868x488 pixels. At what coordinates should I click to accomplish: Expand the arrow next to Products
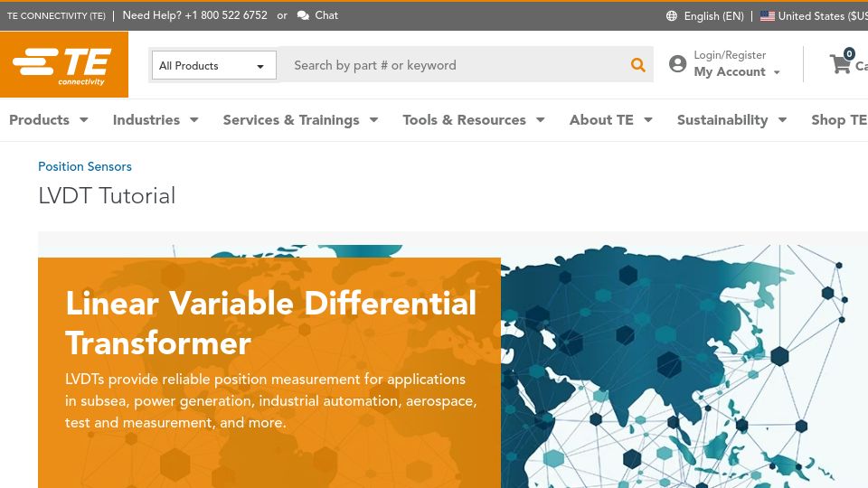84,119
